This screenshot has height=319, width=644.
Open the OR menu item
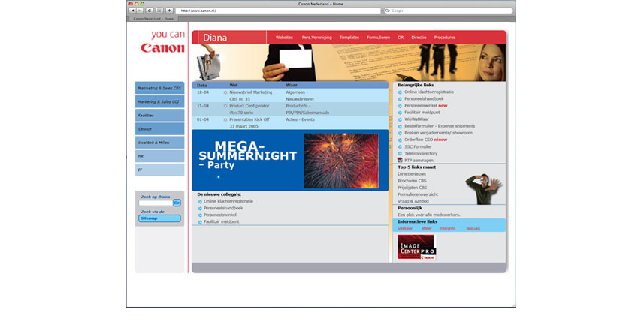(401, 38)
